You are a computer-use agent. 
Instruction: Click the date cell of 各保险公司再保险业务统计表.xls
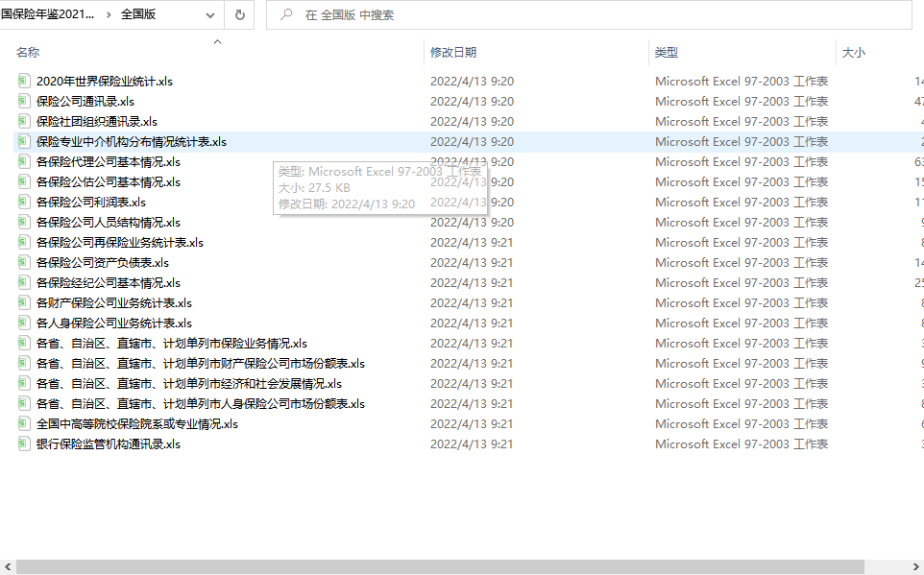coord(472,242)
